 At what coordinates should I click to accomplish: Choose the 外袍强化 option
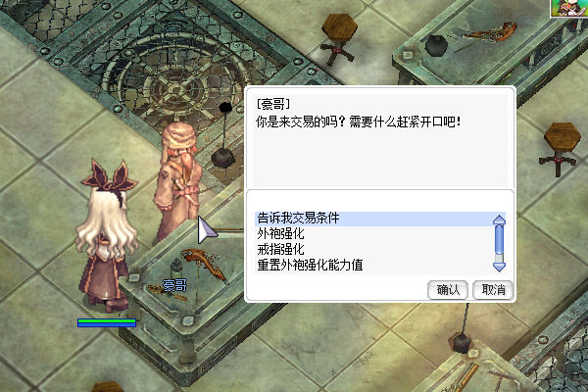[280, 234]
